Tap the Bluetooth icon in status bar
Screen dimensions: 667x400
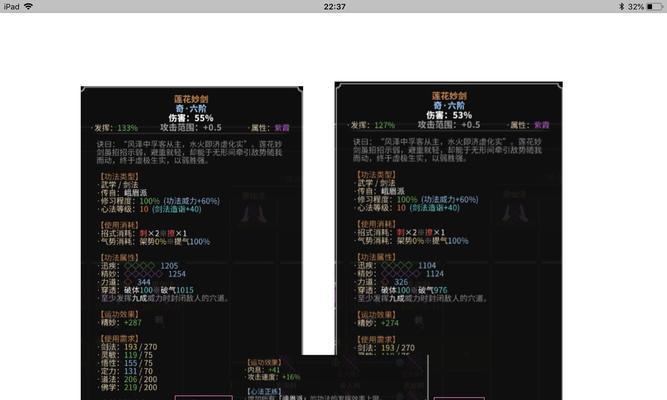pyautogui.click(x=621, y=6)
